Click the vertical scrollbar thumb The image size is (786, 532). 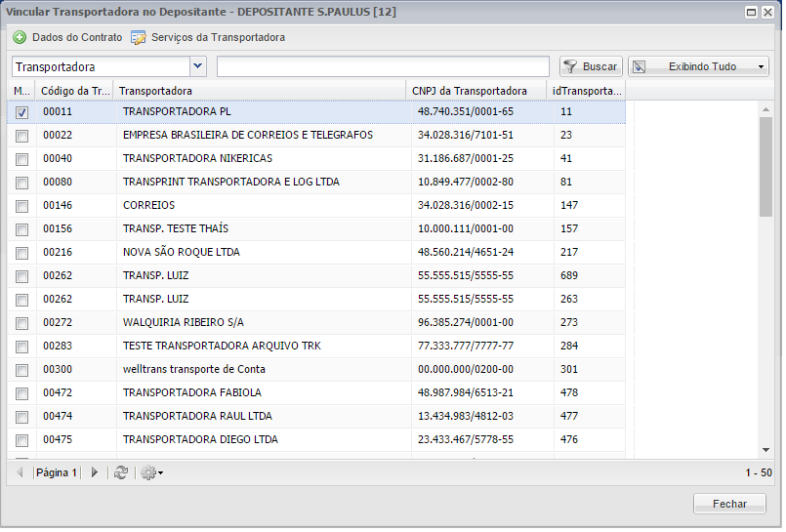[765, 167]
